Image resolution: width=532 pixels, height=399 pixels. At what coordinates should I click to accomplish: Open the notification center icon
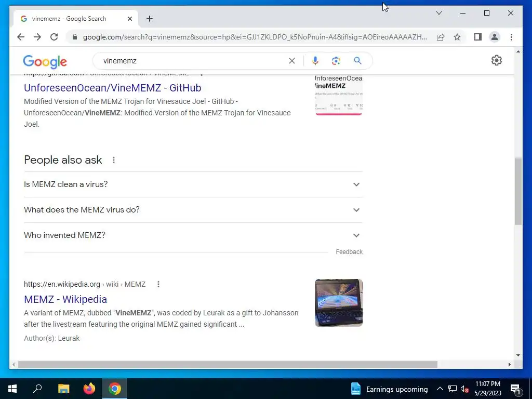click(515, 389)
